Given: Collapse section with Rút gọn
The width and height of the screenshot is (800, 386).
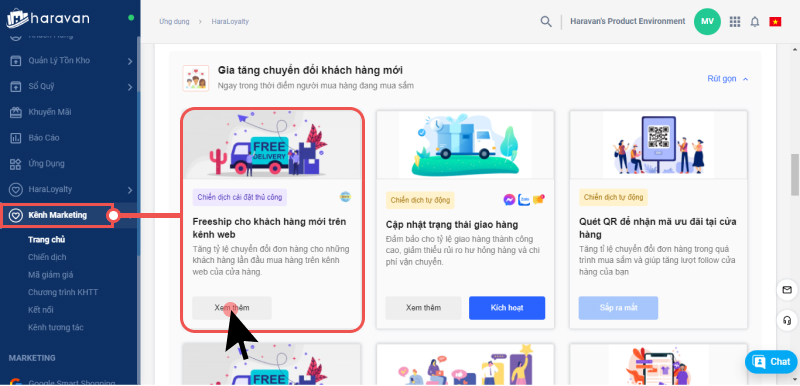Looking at the screenshot, I should pos(728,79).
